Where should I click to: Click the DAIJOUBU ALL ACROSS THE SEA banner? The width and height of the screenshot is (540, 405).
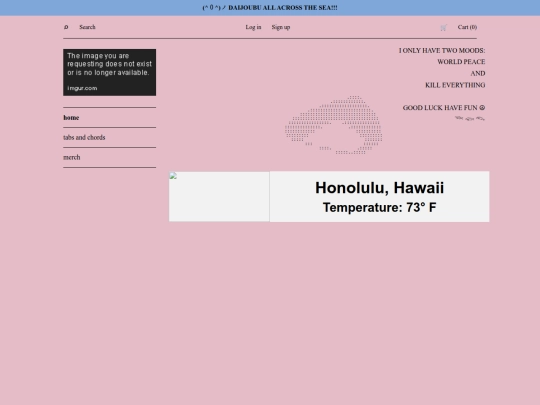coord(270,8)
